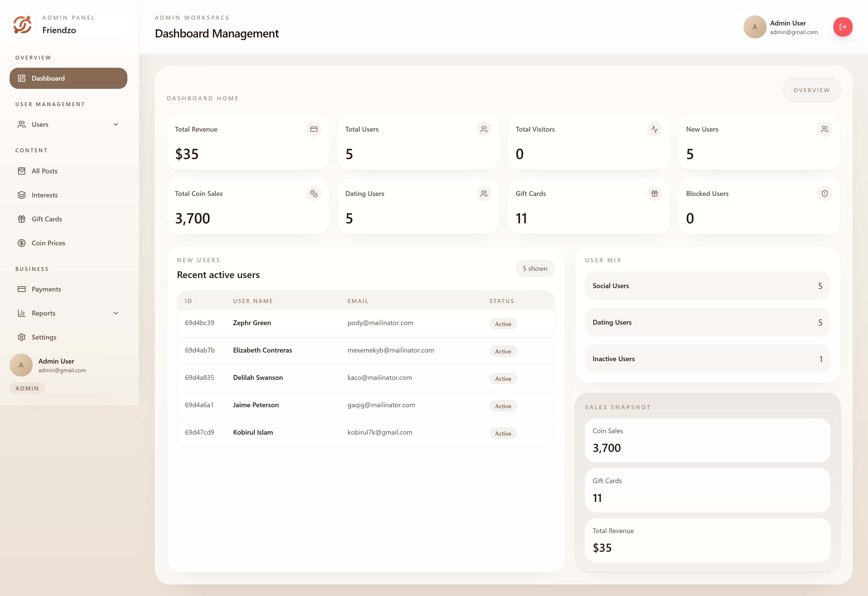Open the Dashboard menu item
Image resolution: width=868 pixels, height=596 pixels.
tap(48, 79)
